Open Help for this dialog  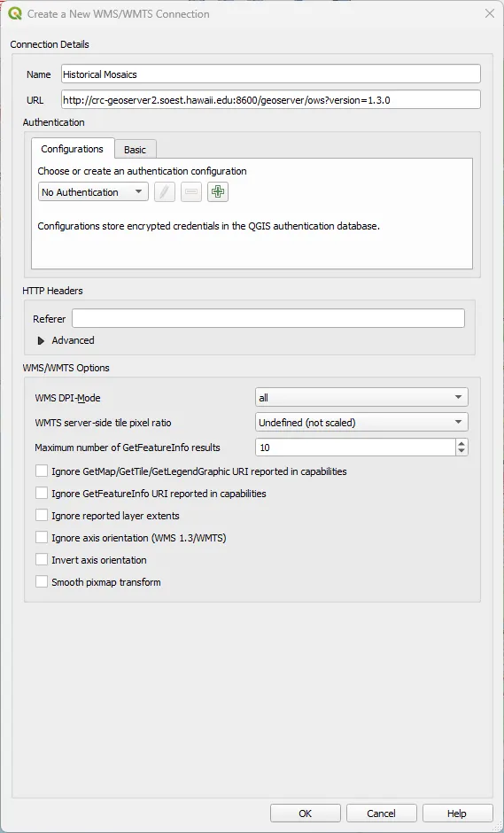click(457, 813)
